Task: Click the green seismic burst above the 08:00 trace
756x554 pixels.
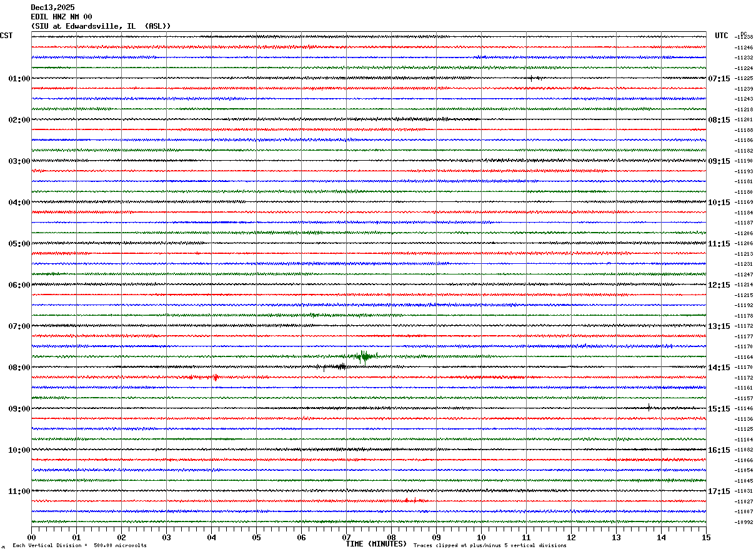Action: [364, 356]
